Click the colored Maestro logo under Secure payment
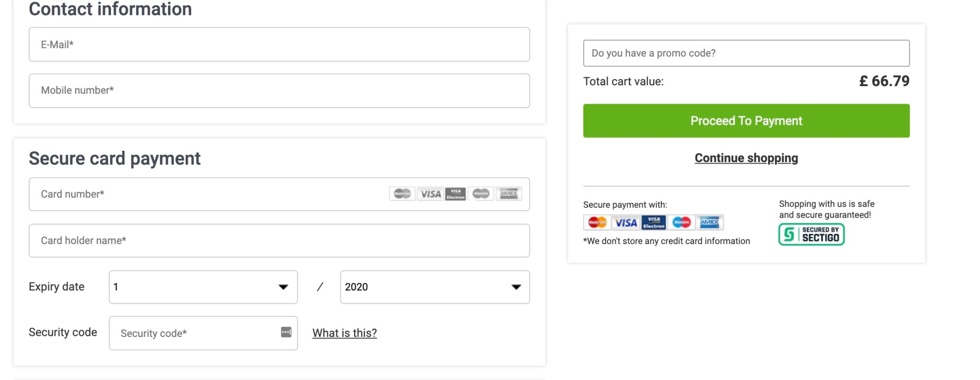This screenshot has width=980, height=380. click(x=681, y=223)
